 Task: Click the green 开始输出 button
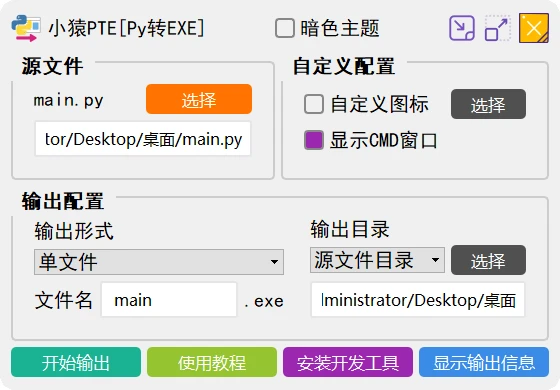pyautogui.click(x=76, y=362)
